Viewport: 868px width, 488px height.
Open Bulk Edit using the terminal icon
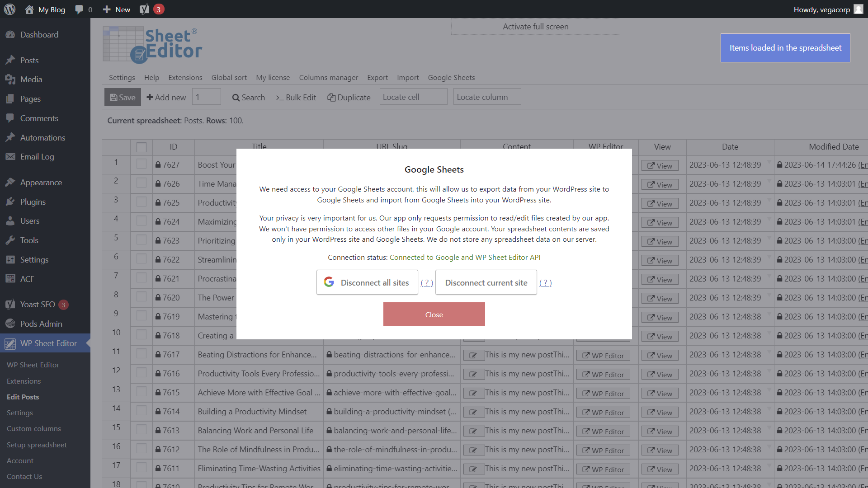tap(280, 98)
